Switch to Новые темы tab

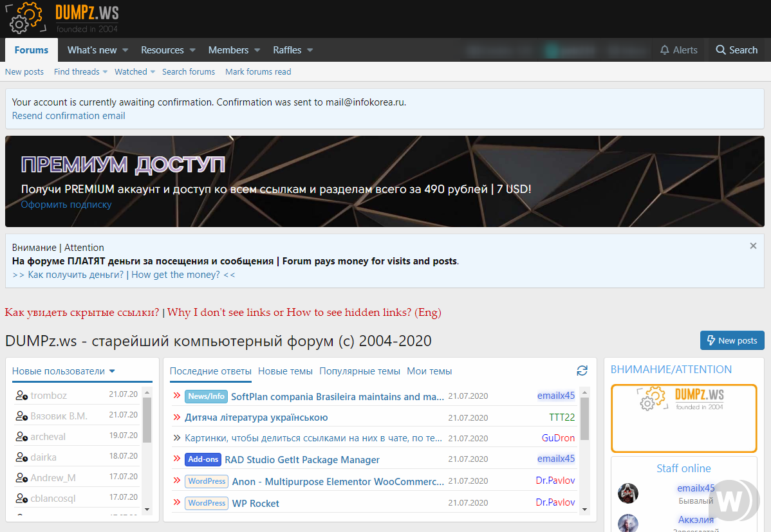point(285,371)
